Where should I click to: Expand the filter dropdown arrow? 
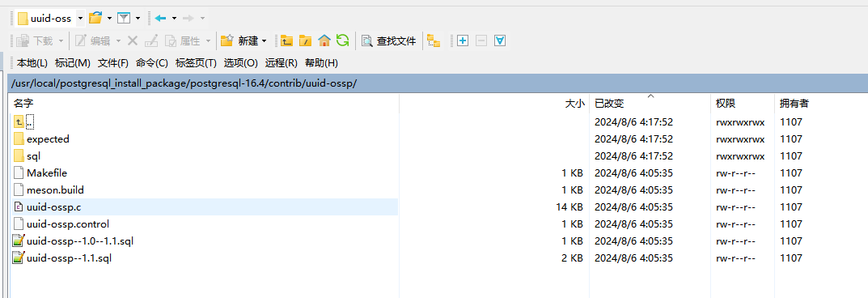[138, 19]
